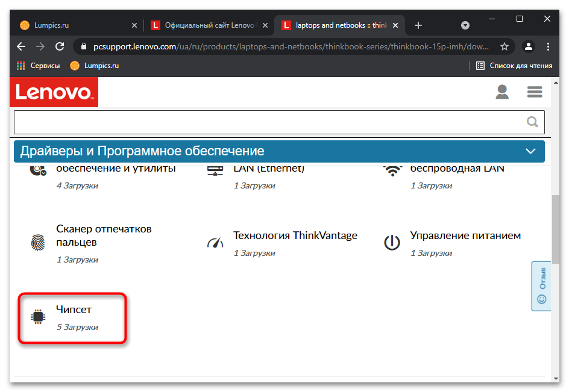
Task: Open the hamburger menu icon
Action: (x=535, y=92)
